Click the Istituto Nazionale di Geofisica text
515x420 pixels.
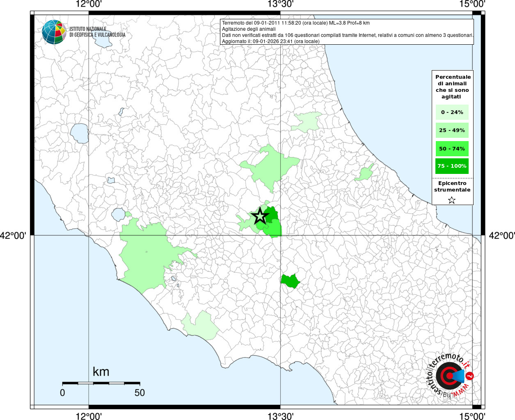(97, 32)
